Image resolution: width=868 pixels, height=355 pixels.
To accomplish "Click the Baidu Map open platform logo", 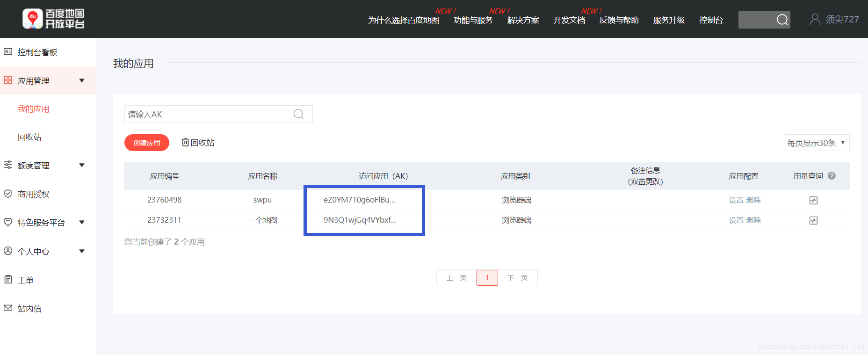I will click(53, 19).
